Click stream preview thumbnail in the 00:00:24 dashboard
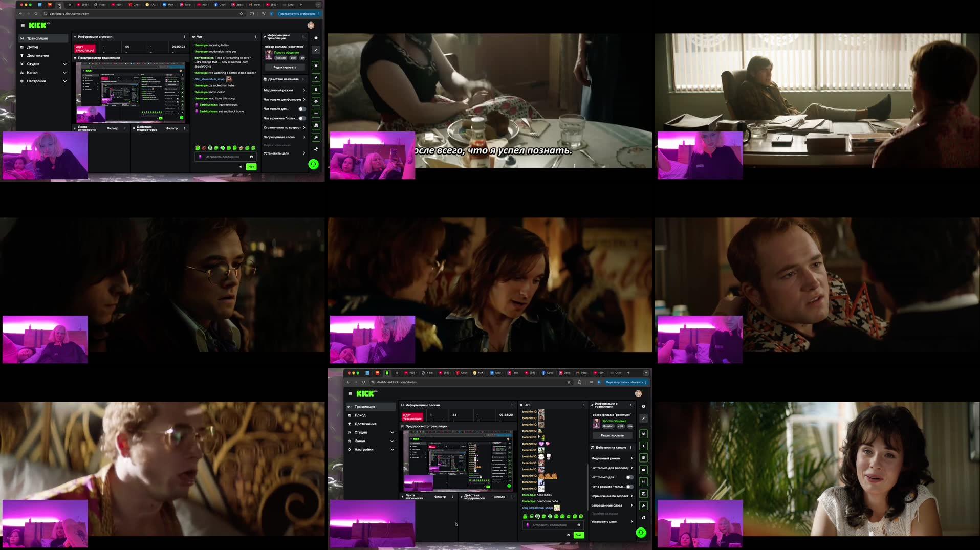 [130, 92]
